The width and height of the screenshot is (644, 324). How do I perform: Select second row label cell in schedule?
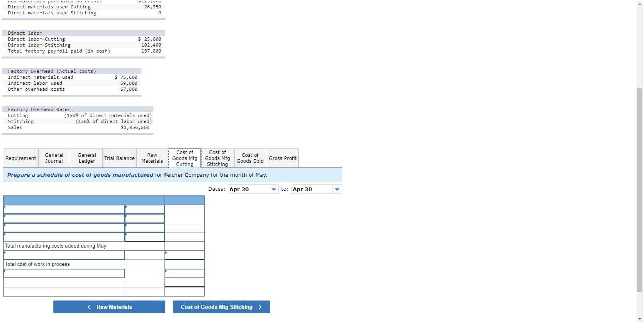[x=64, y=219]
